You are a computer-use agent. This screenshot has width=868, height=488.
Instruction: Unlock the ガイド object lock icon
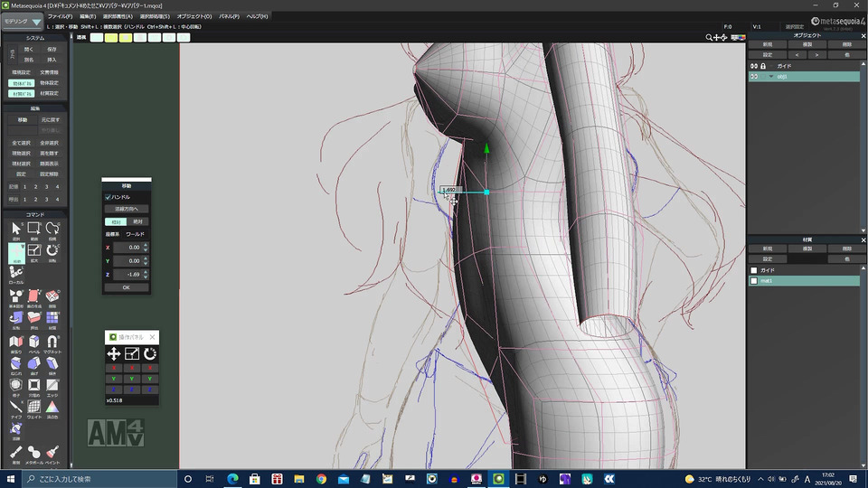(764, 66)
